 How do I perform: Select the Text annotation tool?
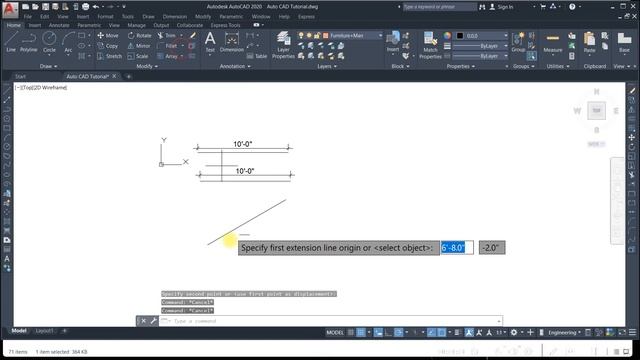pos(210,42)
